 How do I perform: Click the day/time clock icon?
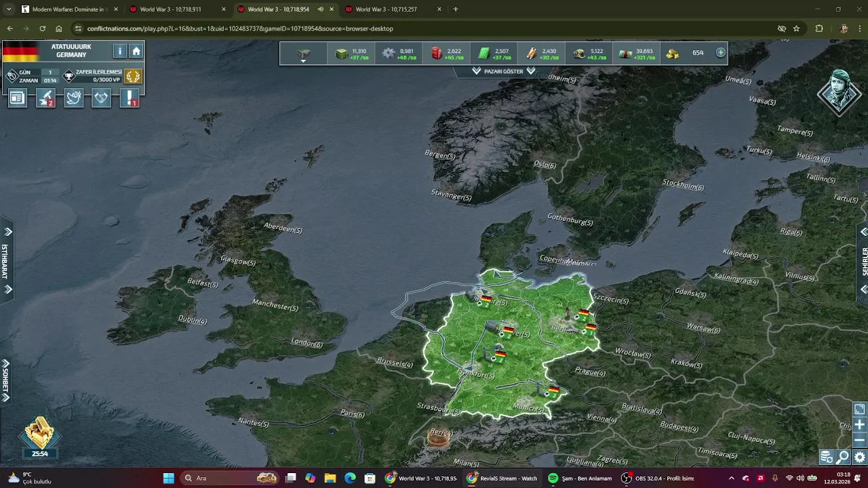pyautogui.click(x=12, y=76)
